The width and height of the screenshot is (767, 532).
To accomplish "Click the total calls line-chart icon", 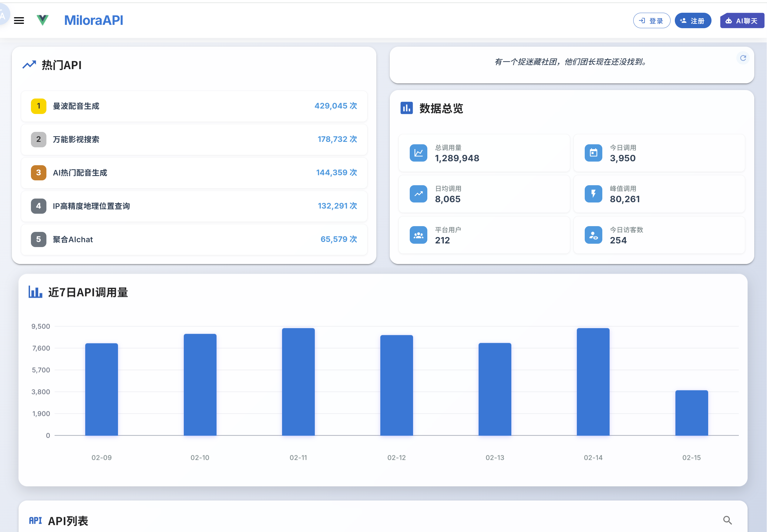I will pos(418,153).
